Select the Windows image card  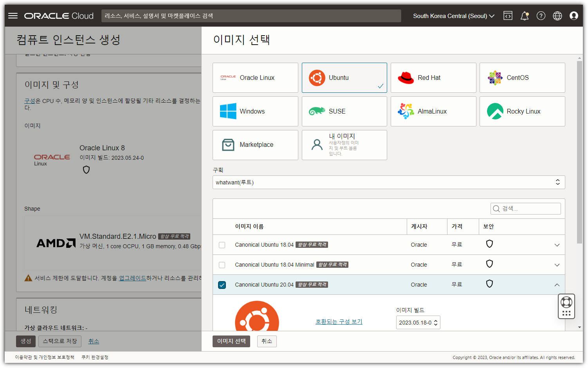pos(255,111)
